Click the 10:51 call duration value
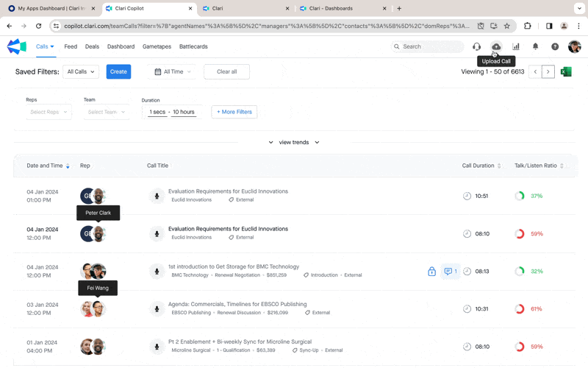This screenshot has height=368, width=588. coord(481,196)
